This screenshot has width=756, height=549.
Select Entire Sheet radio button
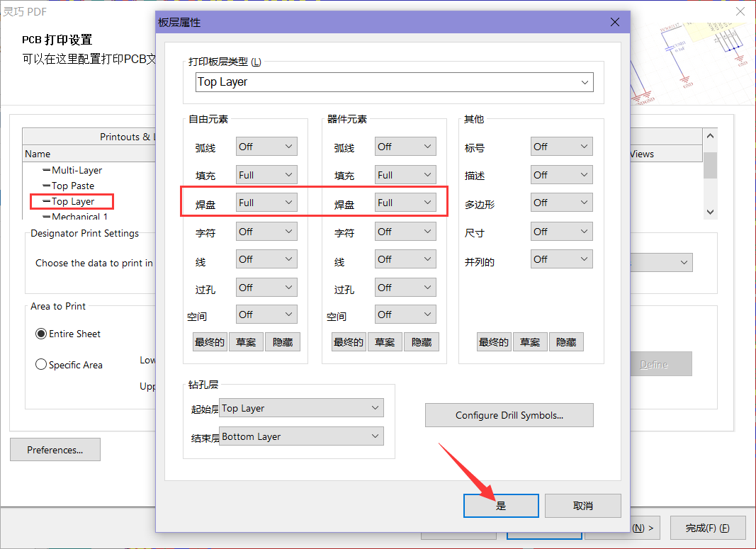41,334
